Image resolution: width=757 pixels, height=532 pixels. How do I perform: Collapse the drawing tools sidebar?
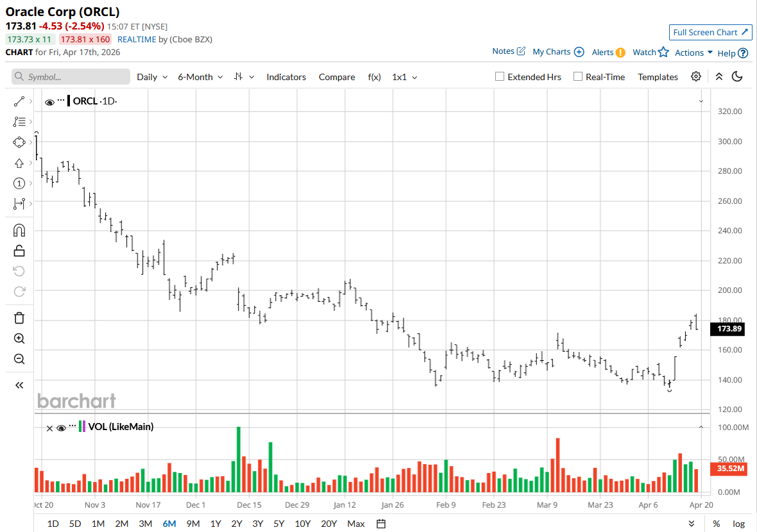click(x=19, y=385)
